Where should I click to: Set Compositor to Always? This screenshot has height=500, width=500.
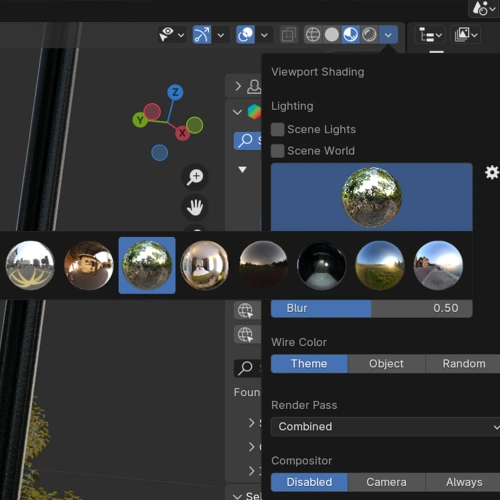pyautogui.click(x=464, y=482)
